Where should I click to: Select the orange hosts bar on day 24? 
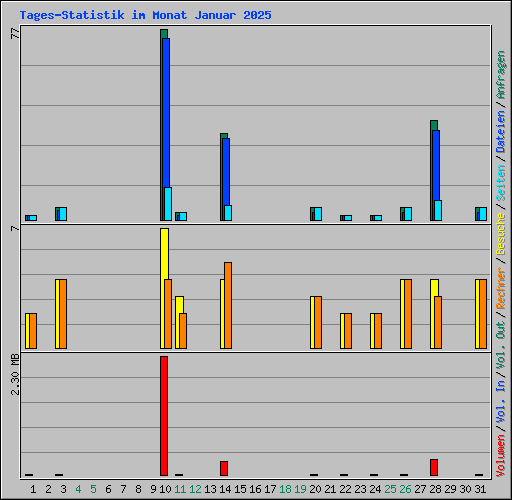378,331
